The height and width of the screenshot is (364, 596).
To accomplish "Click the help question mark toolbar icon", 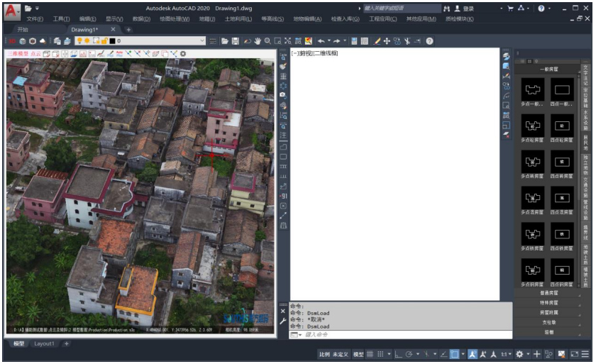I will pos(429,41).
